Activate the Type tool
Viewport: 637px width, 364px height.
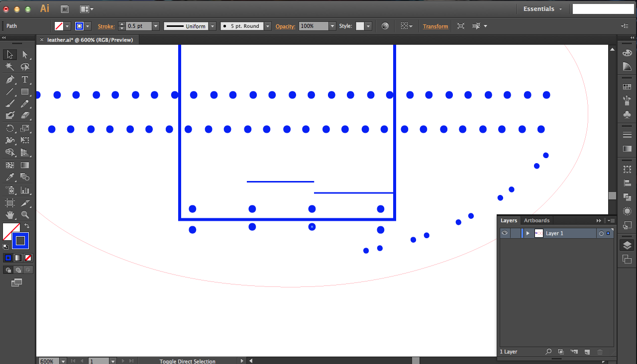click(25, 80)
